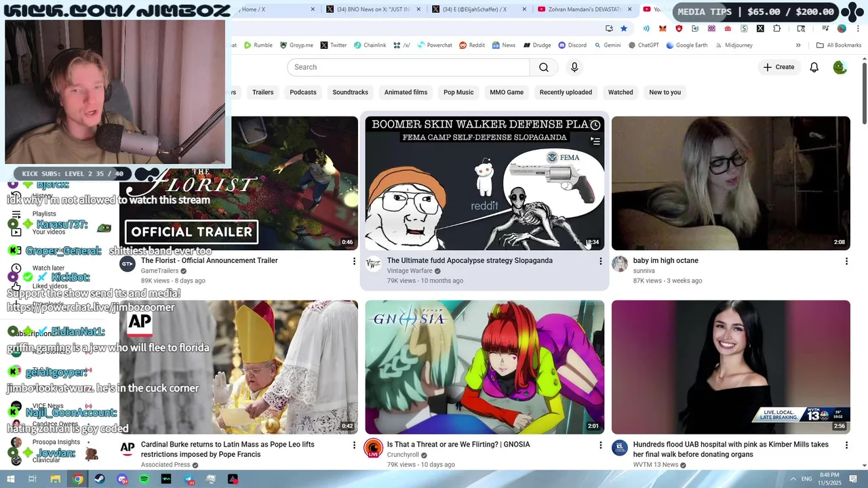This screenshot has width=868, height=488.
Task: Select the Animated films filter chip
Action: (x=406, y=92)
